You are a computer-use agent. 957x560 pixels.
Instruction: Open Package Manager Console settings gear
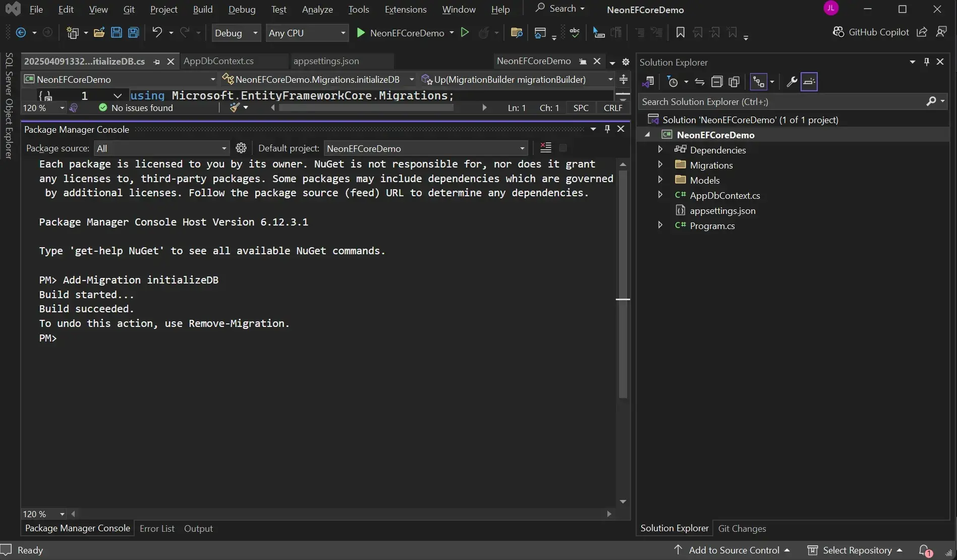tap(241, 148)
